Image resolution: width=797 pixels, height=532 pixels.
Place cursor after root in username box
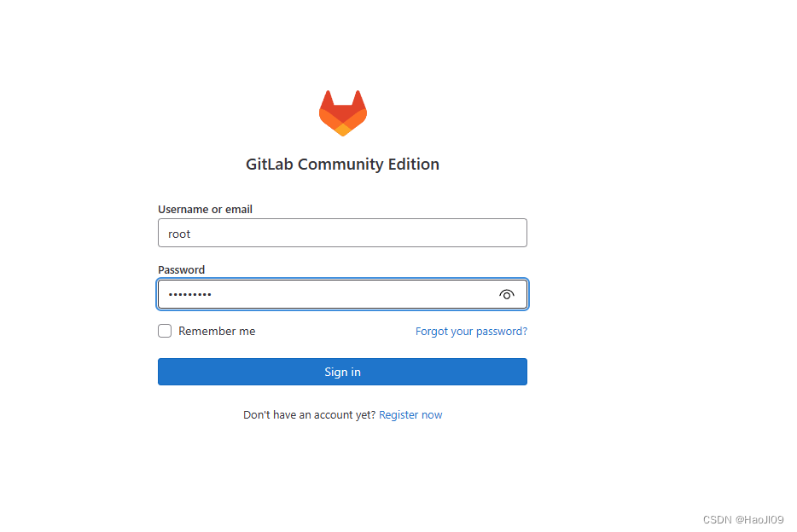(x=192, y=234)
